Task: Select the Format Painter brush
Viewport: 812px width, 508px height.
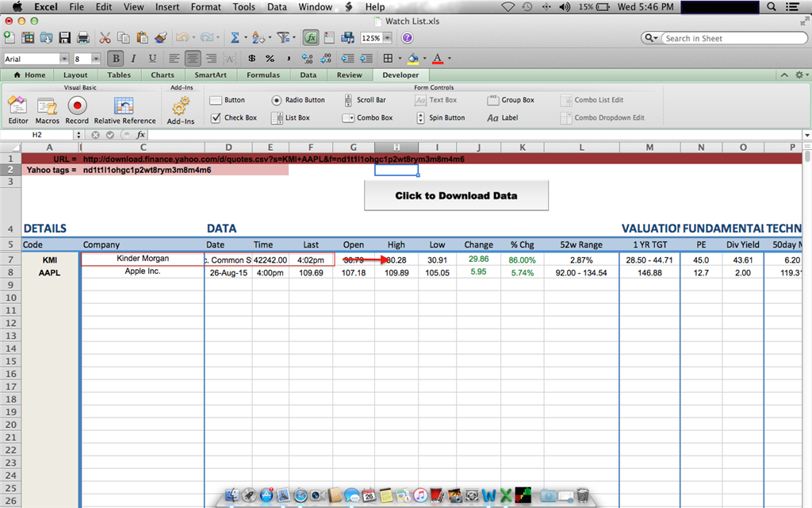Action: coord(160,37)
